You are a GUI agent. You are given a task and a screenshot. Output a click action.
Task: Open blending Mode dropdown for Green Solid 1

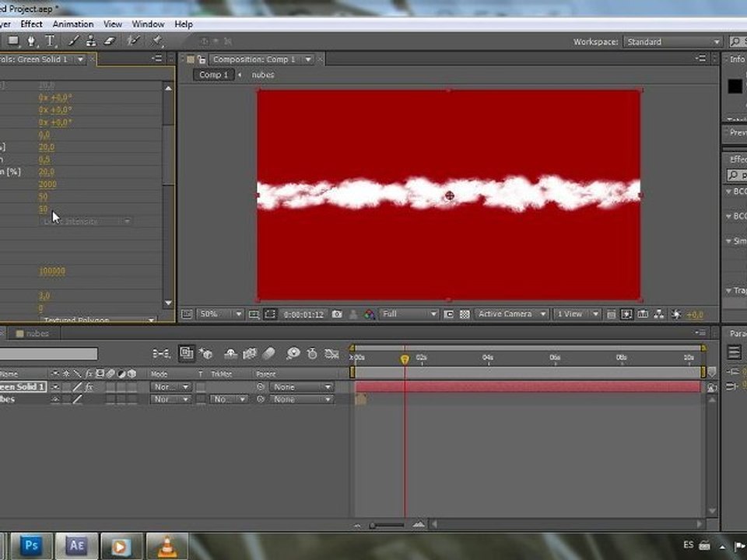[x=170, y=387]
